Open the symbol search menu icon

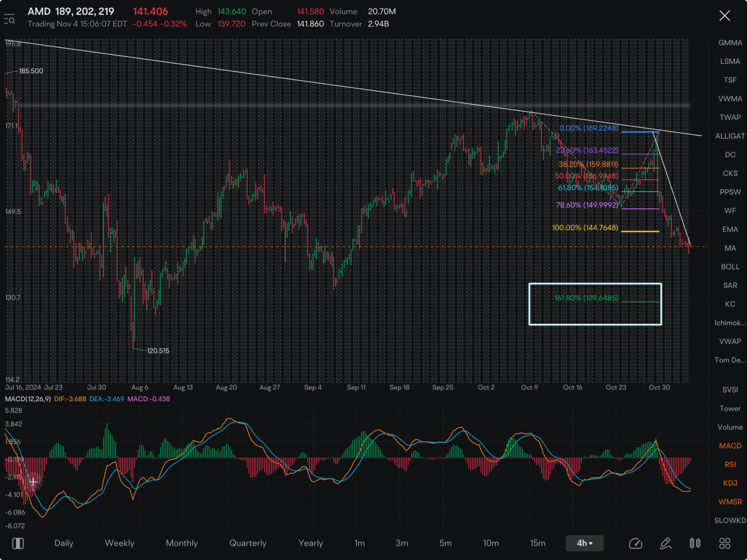click(x=9, y=20)
